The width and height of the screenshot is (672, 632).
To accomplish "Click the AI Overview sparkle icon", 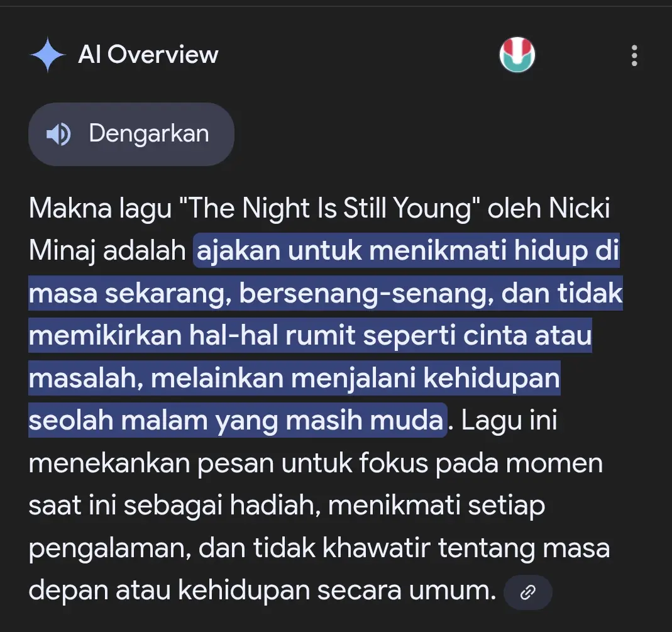I will point(48,55).
